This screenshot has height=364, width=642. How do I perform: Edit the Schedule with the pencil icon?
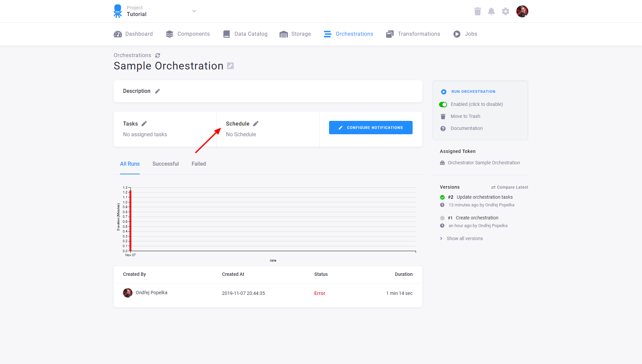tap(256, 123)
